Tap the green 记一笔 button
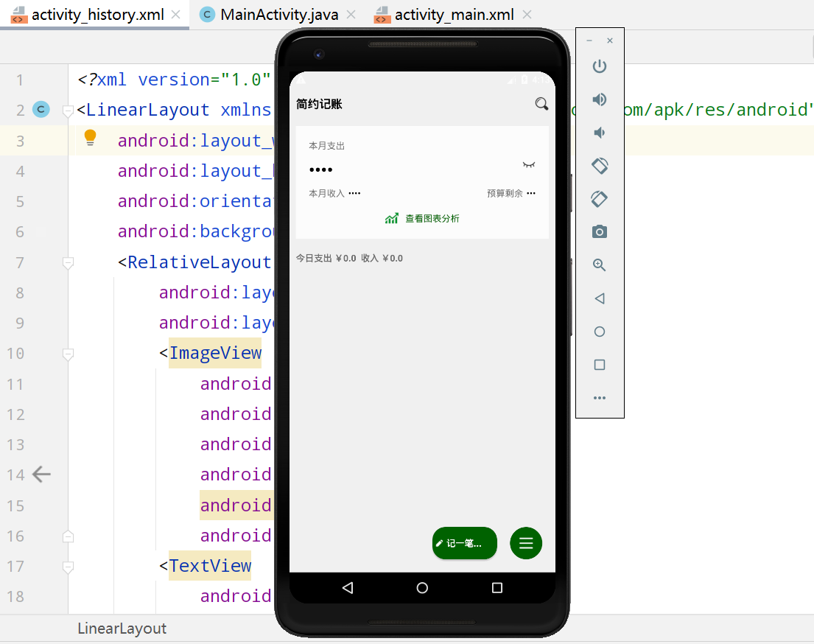 (x=465, y=543)
